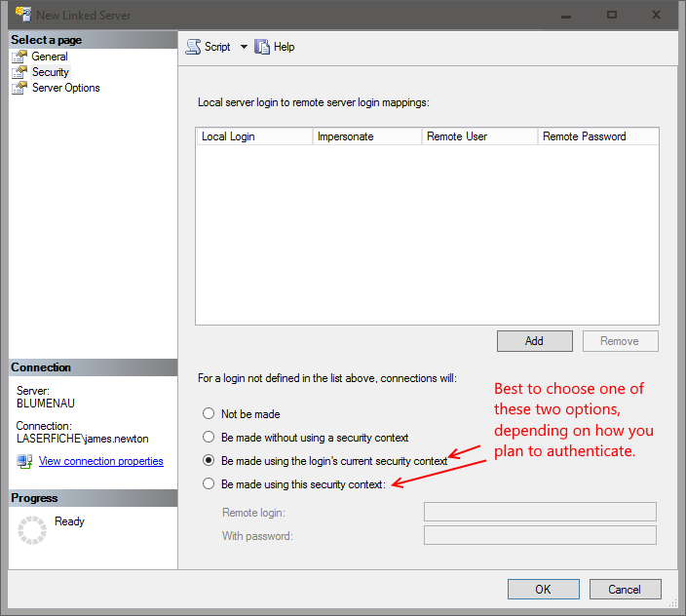Image resolution: width=686 pixels, height=616 pixels.
Task: Click the Server Options page icon
Action: pos(19,88)
